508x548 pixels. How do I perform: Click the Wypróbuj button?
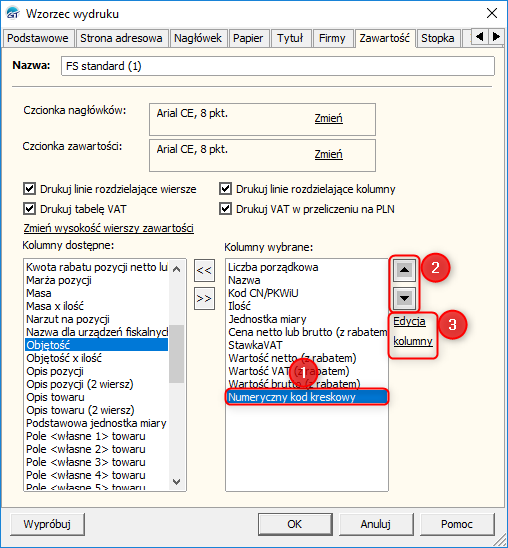point(47,524)
